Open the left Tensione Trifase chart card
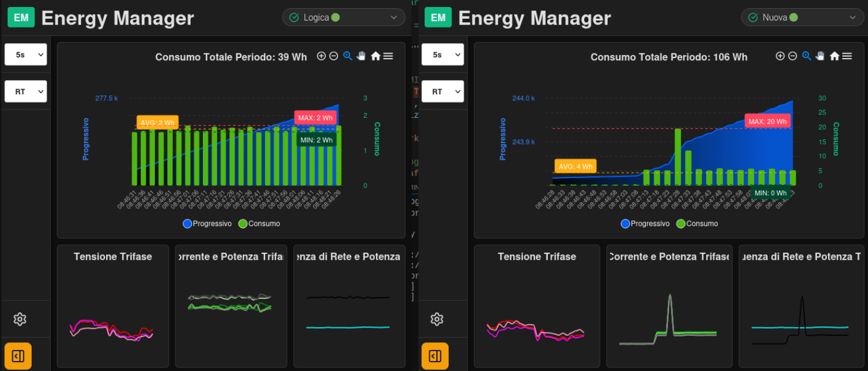Screen dimensions: 868x371 (113, 306)
